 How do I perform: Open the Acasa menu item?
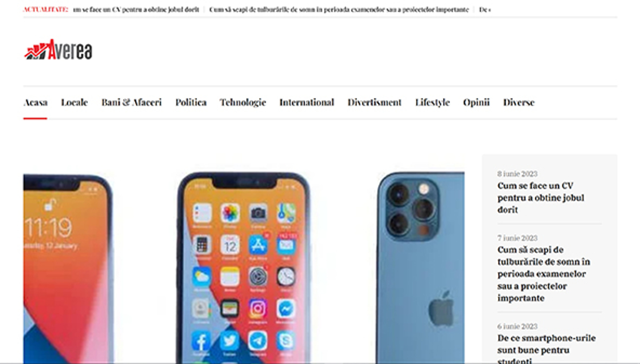click(x=35, y=102)
